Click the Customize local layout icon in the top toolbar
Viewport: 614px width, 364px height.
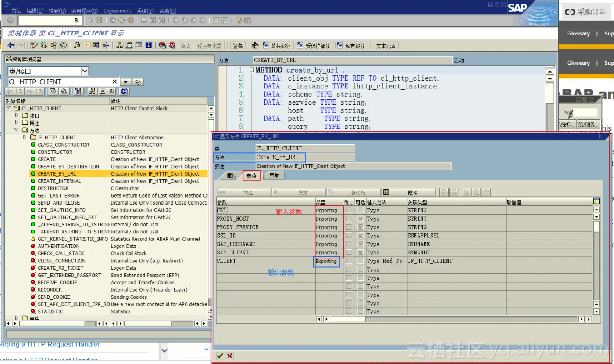point(247,20)
